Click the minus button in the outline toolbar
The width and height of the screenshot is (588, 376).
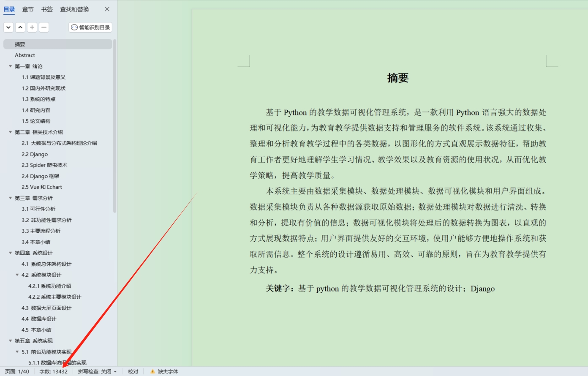click(x=44, y=27)
